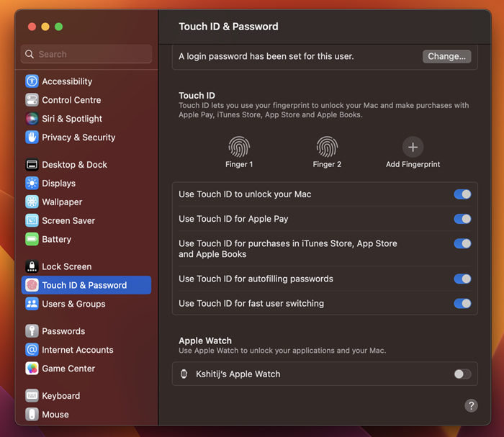Select Internet Accounts in sidebar
This screenshot has width=504, height=437.
(86, 350)
